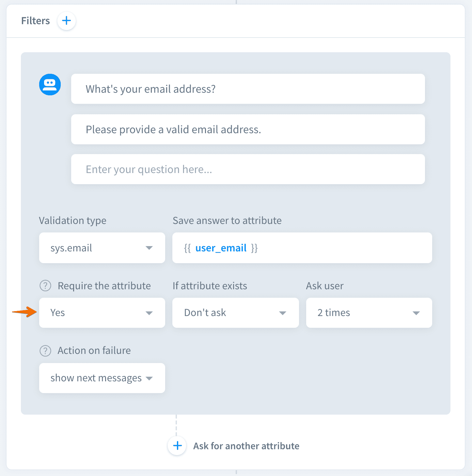Click the blue bot avatar icon

(x=50, y=85)
